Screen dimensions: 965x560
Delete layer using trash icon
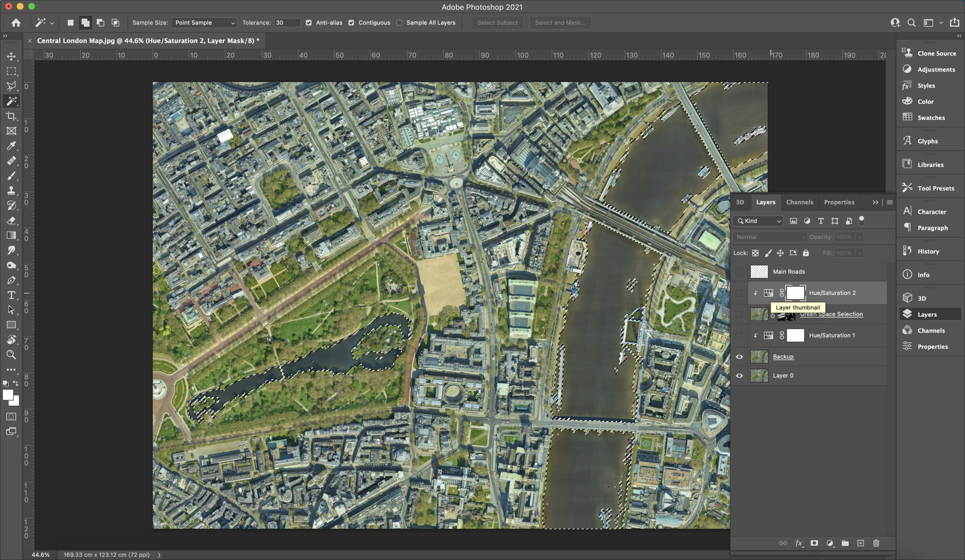(876, 543)
